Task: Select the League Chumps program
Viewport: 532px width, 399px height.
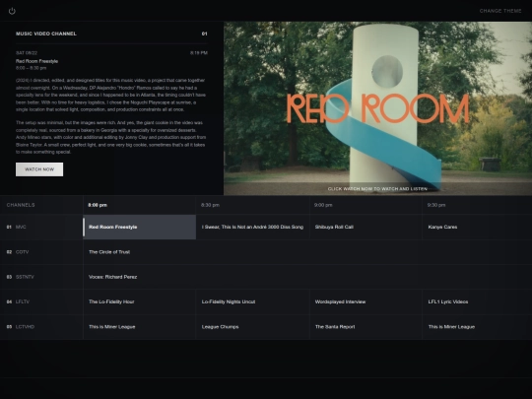Action: 253,327
